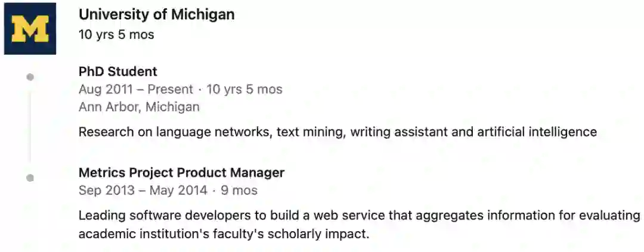
Task: Click the total tenure under University of Michigan
Action: click(116, 35)
